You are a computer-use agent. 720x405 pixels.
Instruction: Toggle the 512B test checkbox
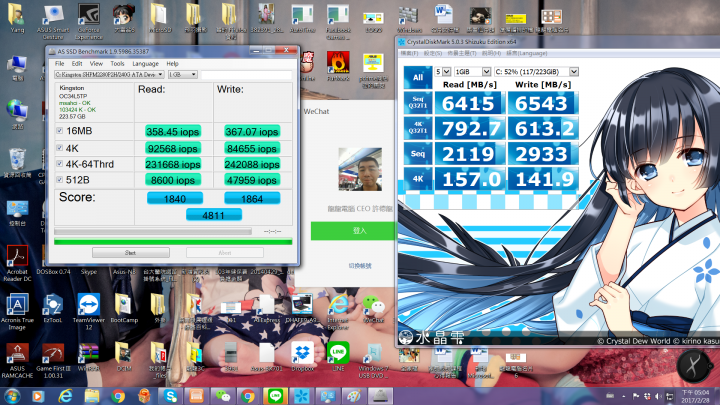tap(60, 180)
